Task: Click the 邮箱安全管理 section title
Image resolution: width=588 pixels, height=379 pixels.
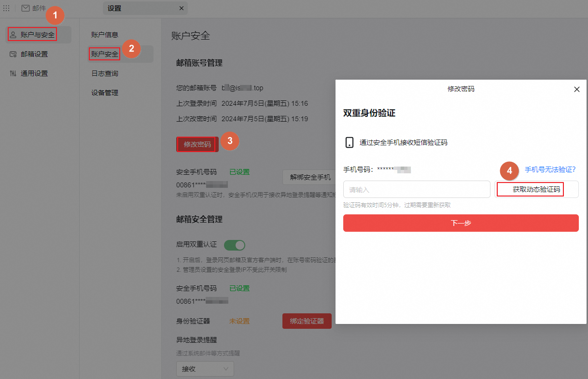Action: tap(199, 219)
